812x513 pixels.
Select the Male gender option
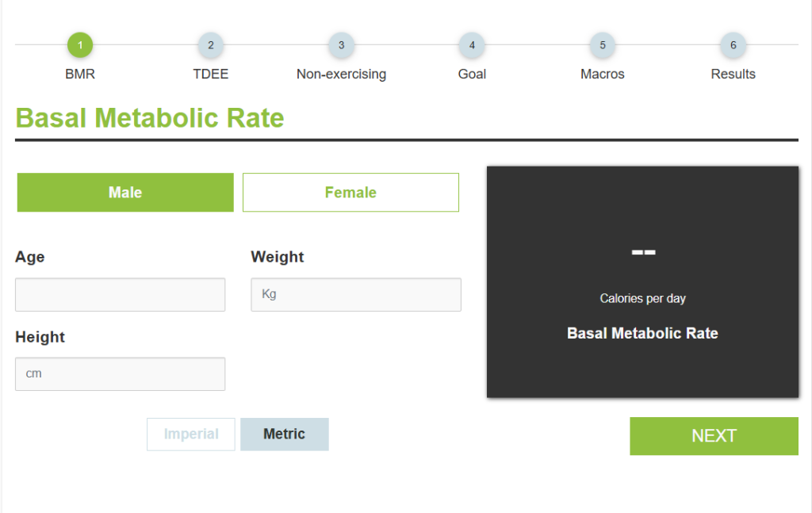tap(124, 192)
